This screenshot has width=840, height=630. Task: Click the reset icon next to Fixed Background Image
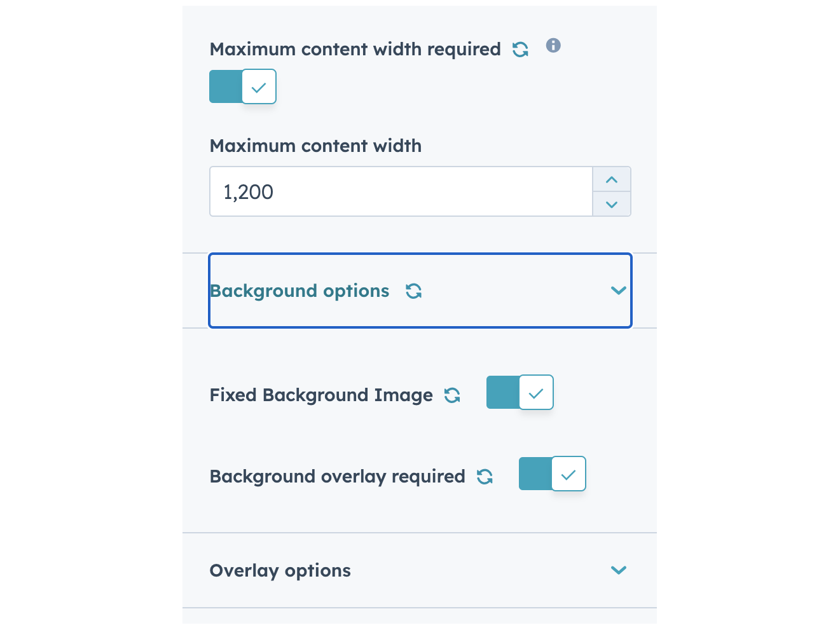coord(453,395)
